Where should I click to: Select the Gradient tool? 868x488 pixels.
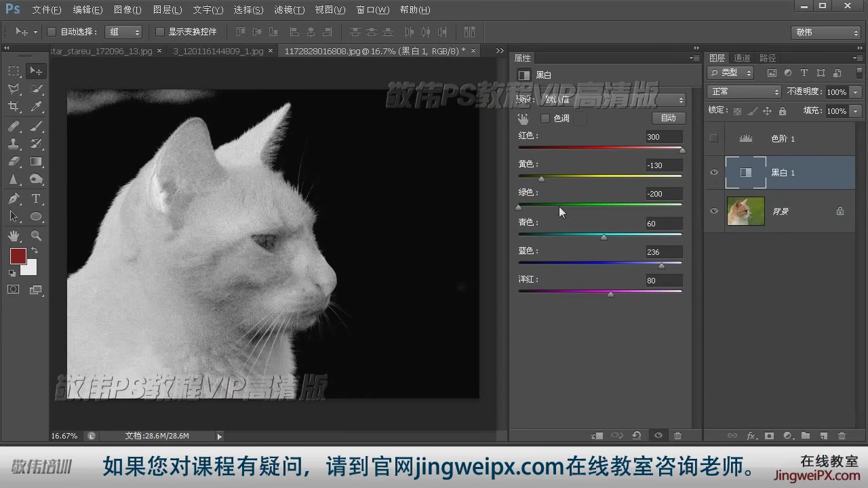(37, 161)
